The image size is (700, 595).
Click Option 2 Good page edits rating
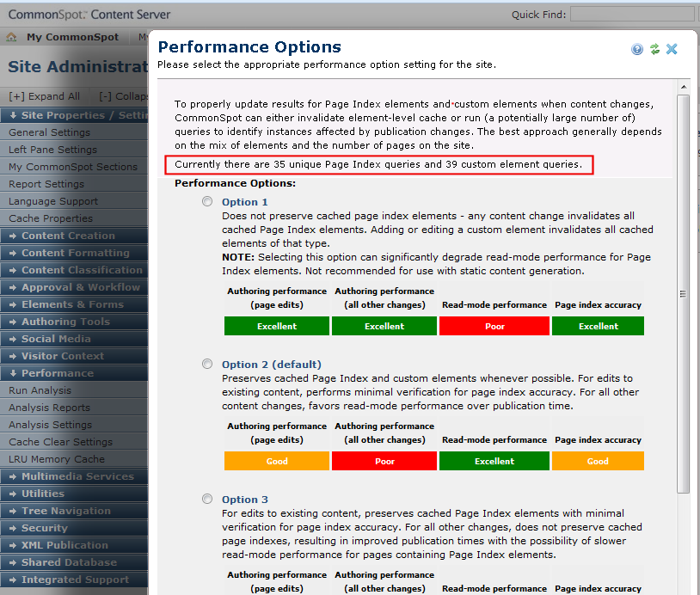point(277,461)
